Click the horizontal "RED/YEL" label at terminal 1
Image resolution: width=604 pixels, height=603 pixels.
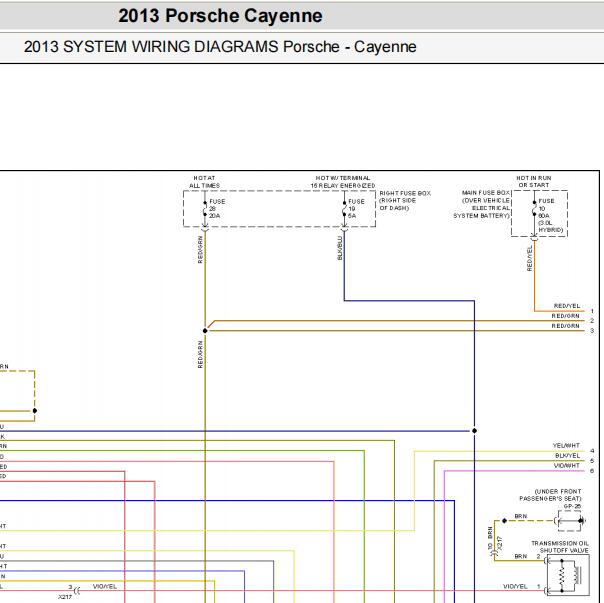(566, 306)
